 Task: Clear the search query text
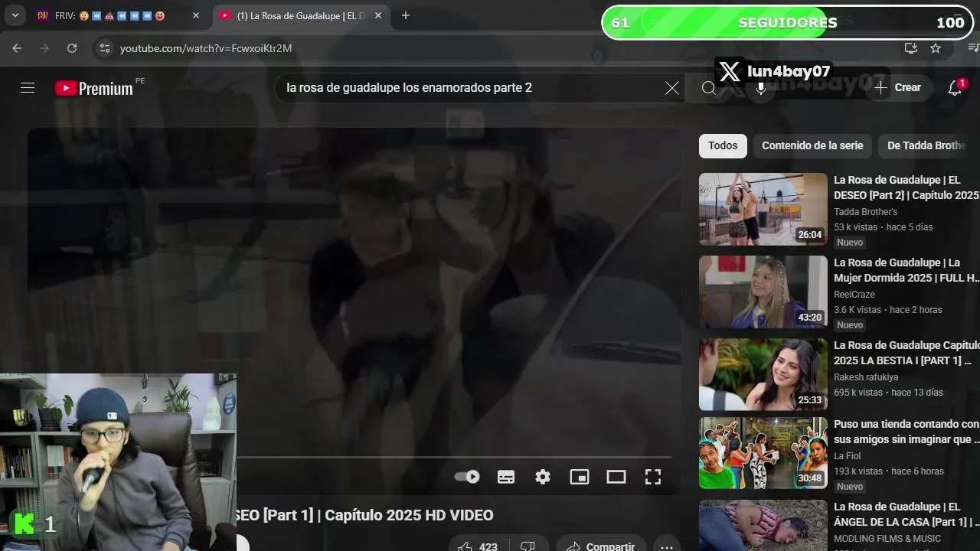click(672, 88)
